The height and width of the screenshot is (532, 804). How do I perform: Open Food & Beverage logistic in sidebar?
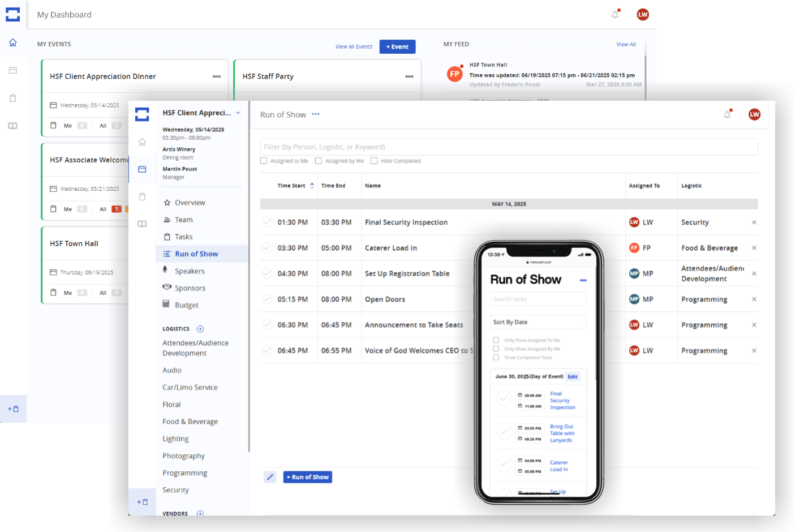tap(190, 422)
